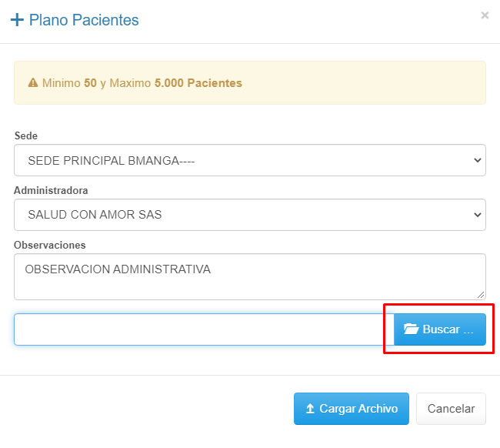Click the Sede field label
The width and height of the screenshot is (500, 448).
25,135
